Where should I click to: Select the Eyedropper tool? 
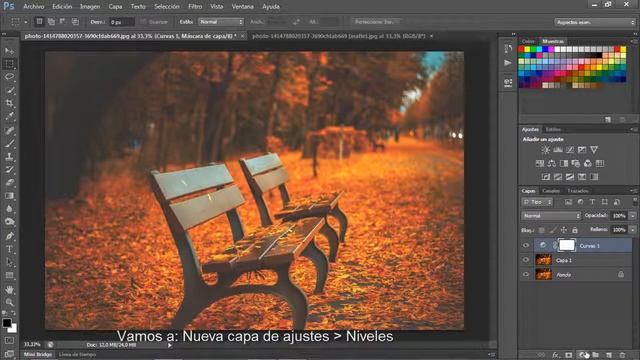(9, 116)
